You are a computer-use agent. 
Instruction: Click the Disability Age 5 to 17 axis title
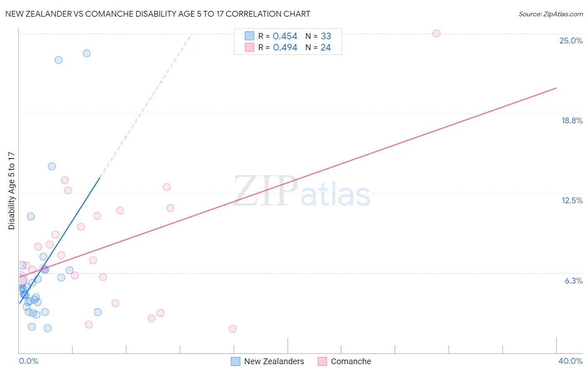point(11,190)
